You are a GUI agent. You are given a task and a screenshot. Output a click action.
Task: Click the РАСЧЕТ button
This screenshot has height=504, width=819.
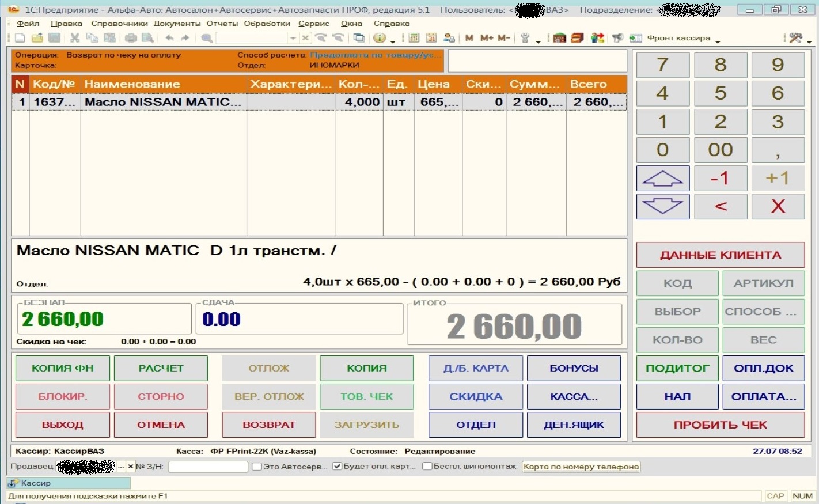point(161,368)
